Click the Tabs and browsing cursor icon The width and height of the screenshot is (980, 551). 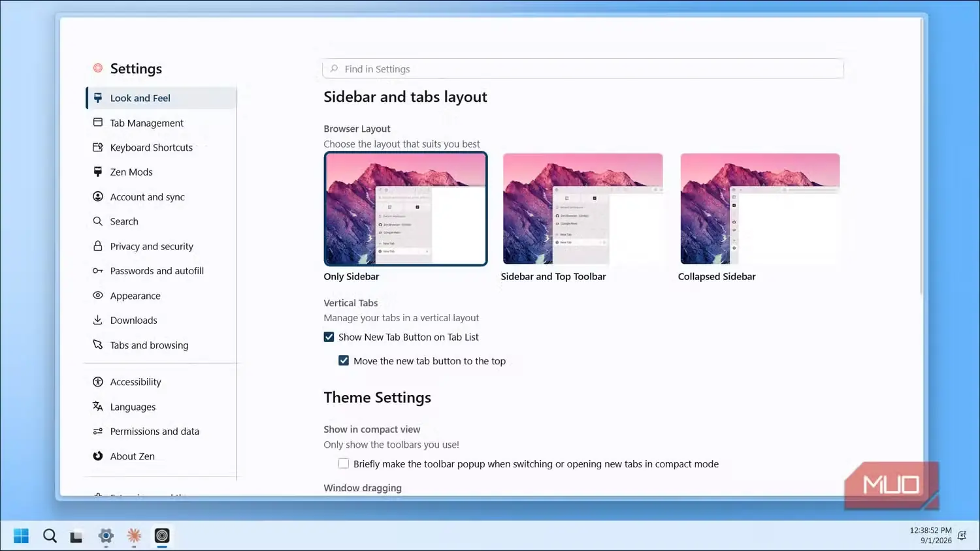98,345
